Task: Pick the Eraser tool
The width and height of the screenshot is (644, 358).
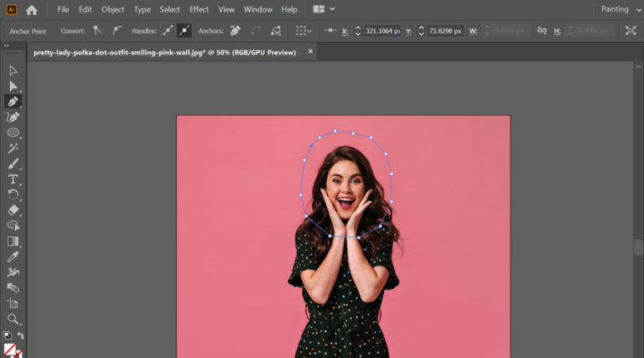Action: pyautogui.click(x=13, y=210)
